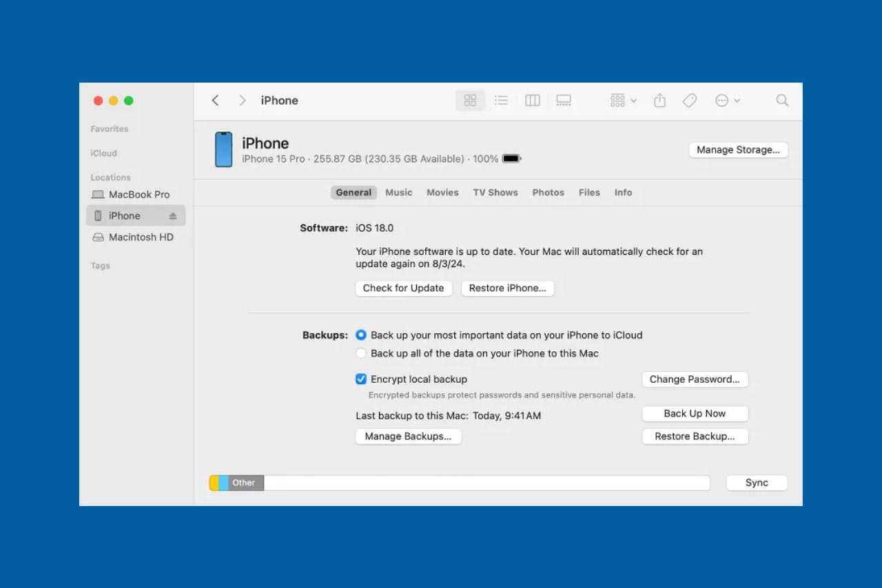Image resolution: width=882 pixels, height=588 pixels.
Task: Uncheck Encrypt local backup
Action: (361, 379)
